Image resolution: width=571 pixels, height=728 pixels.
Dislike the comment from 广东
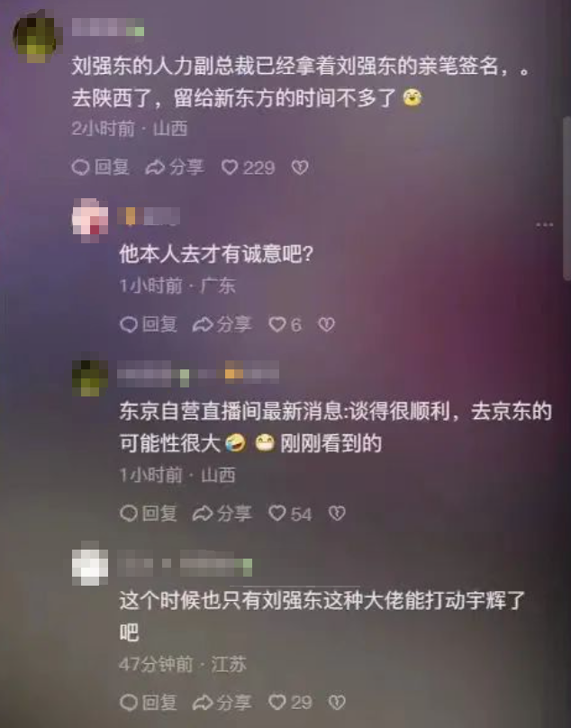[326, 324]
